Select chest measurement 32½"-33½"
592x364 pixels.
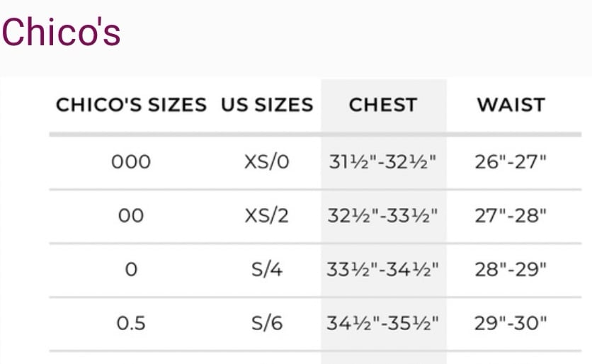pyautogui.click(x=382, y=215)
